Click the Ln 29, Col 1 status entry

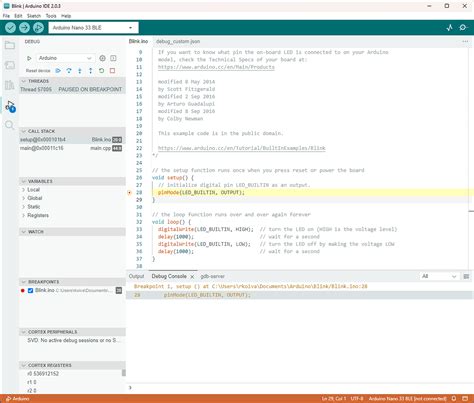tap(334, 398)
